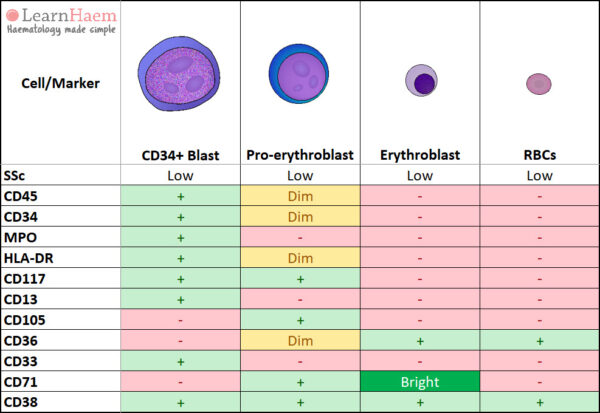The height and width of the screenshot is (413, 600).
Task: Click the CD34+ Blast cell illustration
Action: (180, 80)
